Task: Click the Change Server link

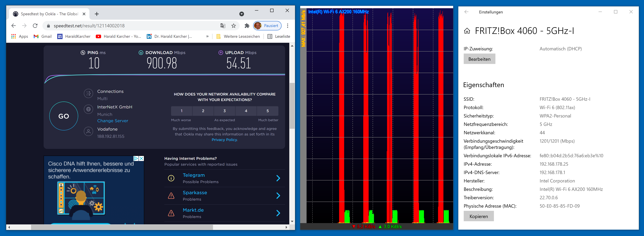Action: 113,121
